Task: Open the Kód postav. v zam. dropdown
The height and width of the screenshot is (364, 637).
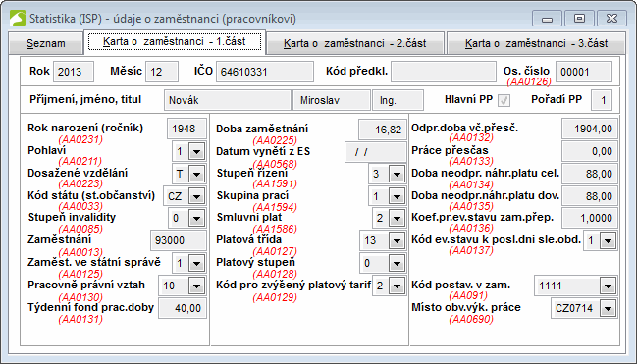Action: [x=609, y=286]
